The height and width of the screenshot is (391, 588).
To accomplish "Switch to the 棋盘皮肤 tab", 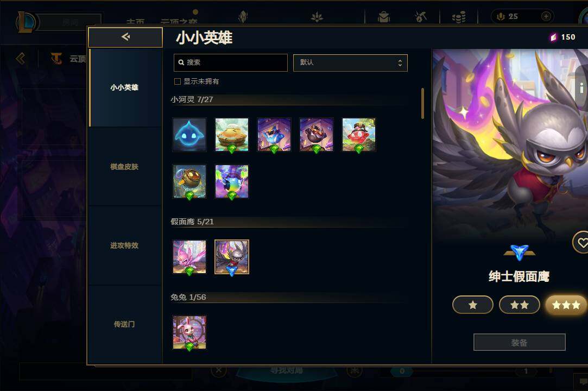I will 125,167.
